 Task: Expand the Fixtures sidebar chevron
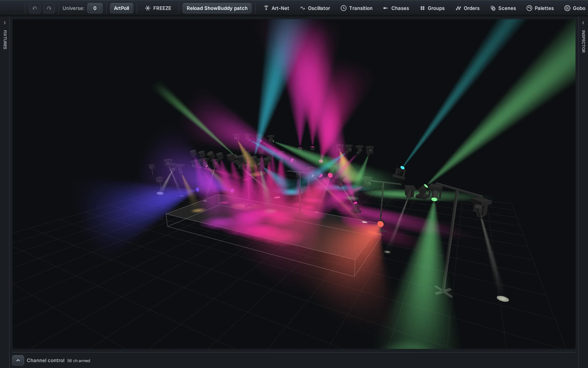5,23
